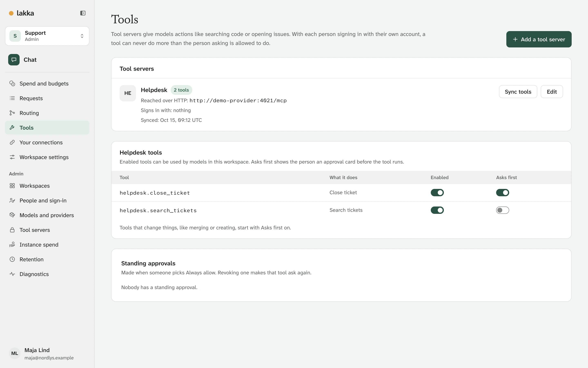Click the helpdesk.search_tickets tool name
The image size is (588, 368).
pyautogui.click(x=158, y=210)
